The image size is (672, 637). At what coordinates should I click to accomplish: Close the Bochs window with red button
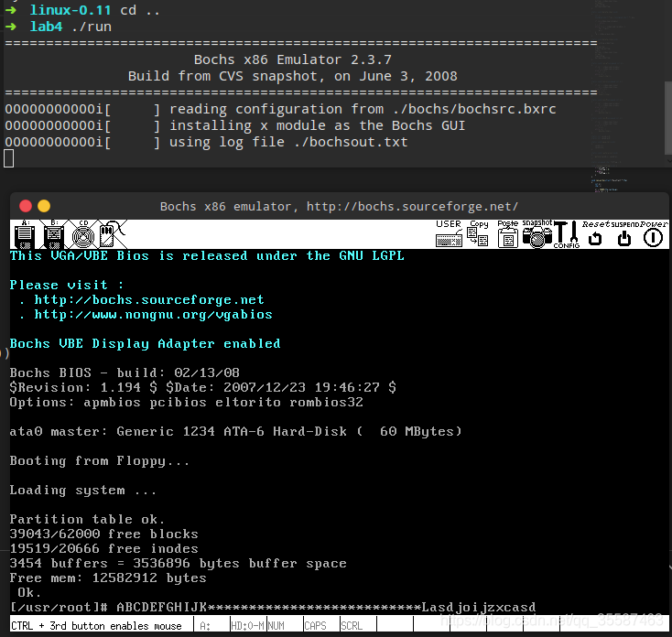[x=26, y=206]
